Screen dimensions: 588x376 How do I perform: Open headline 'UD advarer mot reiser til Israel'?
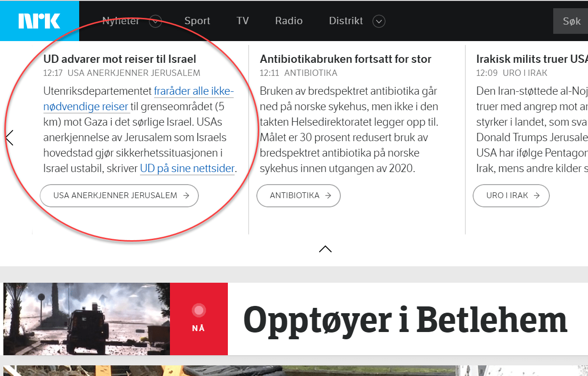(120, 59)
